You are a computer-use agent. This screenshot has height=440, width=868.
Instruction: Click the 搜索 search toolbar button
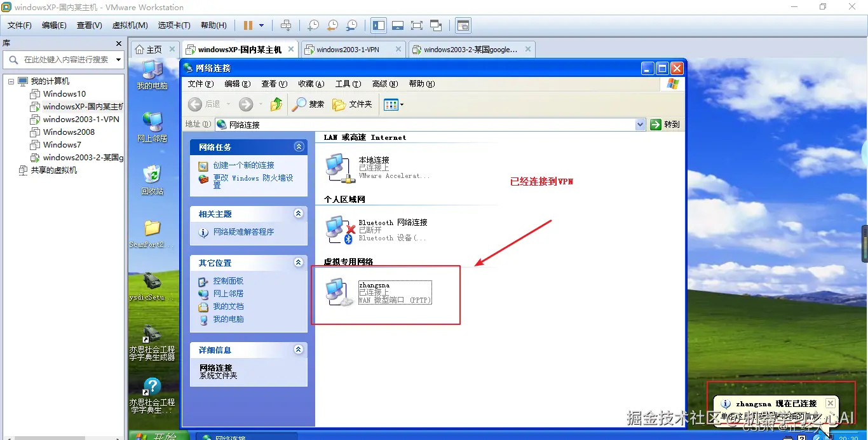tap(308, 104)
